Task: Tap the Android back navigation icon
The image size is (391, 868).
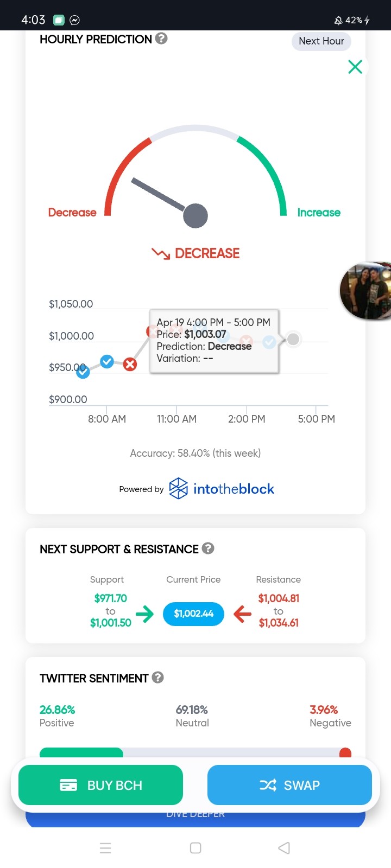Action: coord(284,848)
